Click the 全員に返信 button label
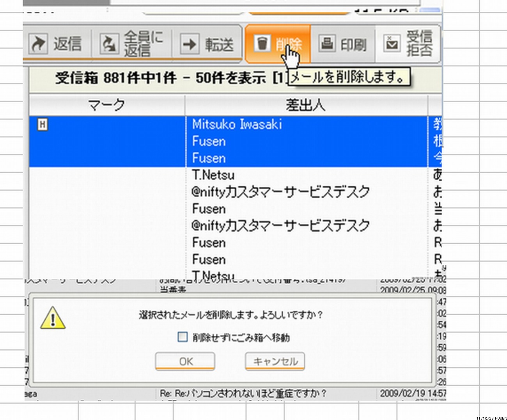 click(143, 44)
